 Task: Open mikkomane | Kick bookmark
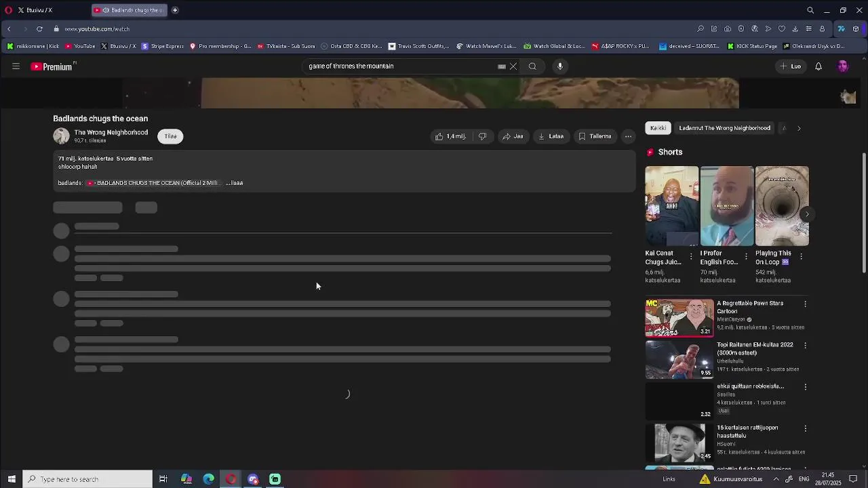[x=33, y=47]
